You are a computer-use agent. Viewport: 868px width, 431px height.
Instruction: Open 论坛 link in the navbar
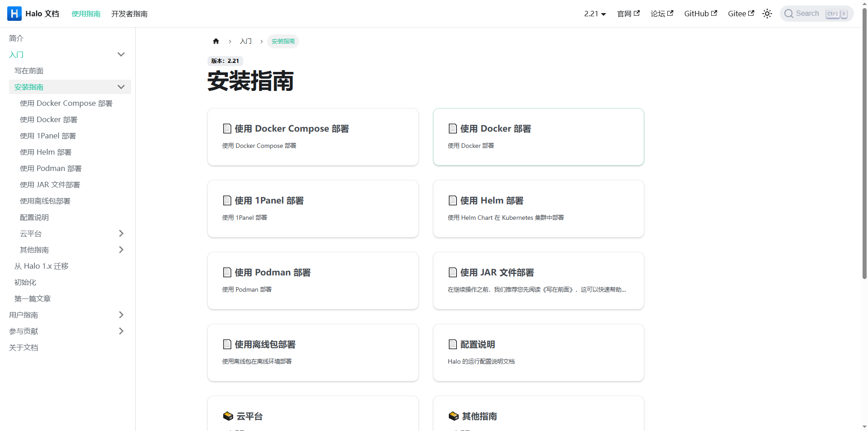[x=661, y=14]
